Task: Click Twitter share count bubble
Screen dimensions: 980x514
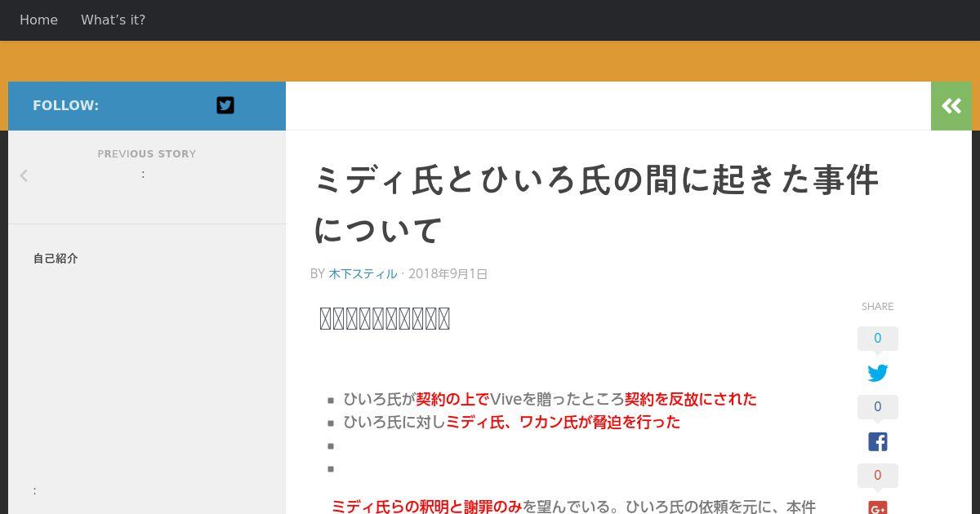Action: point(878,339)
